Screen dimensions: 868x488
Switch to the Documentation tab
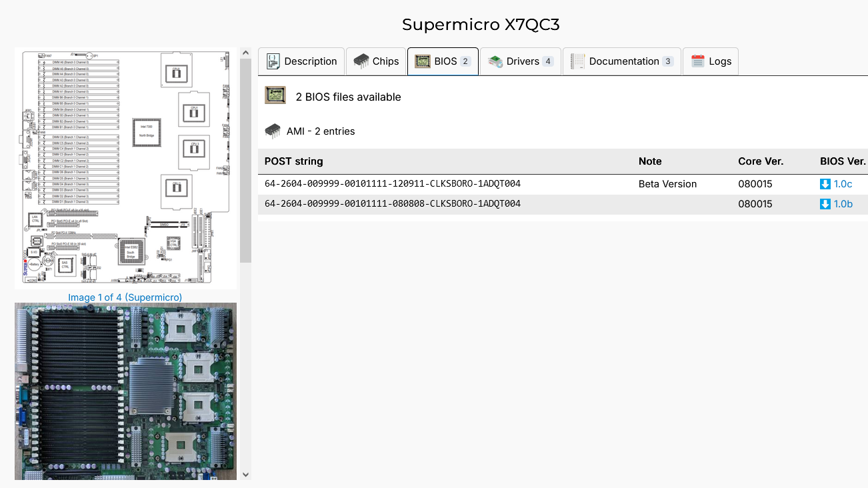pos(622,61)
